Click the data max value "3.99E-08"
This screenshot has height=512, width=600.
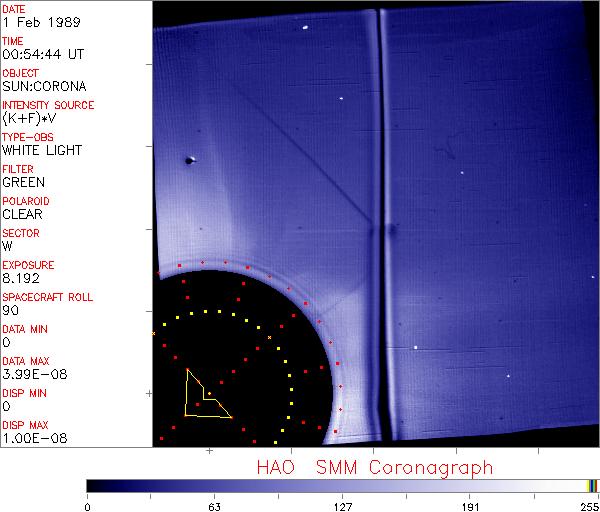pos(35,374)
